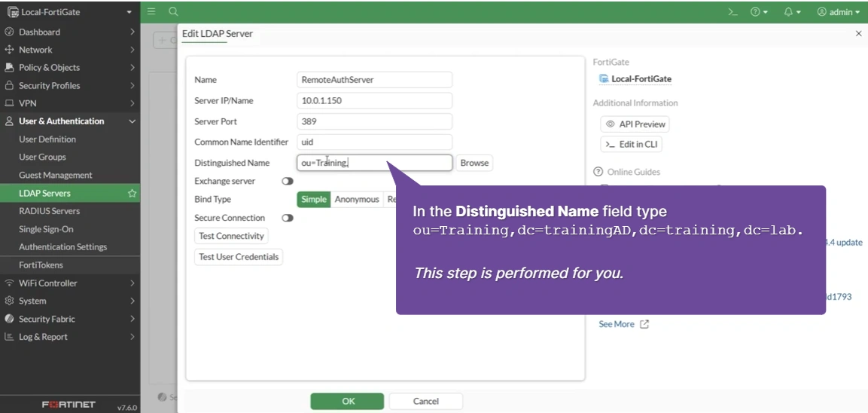Click Test Connectivity button
Viewport: 868px width, 413px height.
[x=231, y=236]
